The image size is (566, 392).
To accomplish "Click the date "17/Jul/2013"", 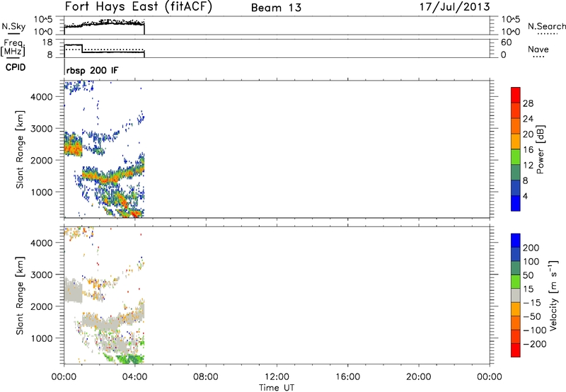I will [x=454, y=6].
